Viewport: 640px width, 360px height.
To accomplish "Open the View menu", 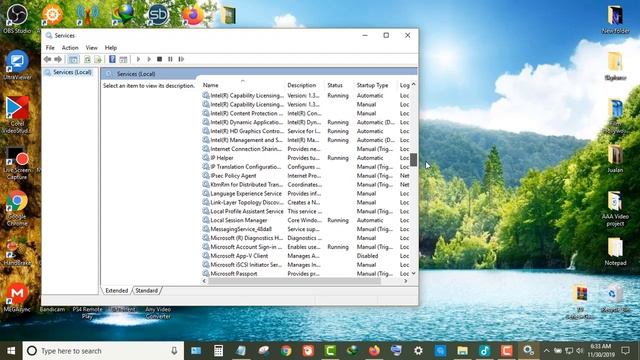I will point(91,48).
